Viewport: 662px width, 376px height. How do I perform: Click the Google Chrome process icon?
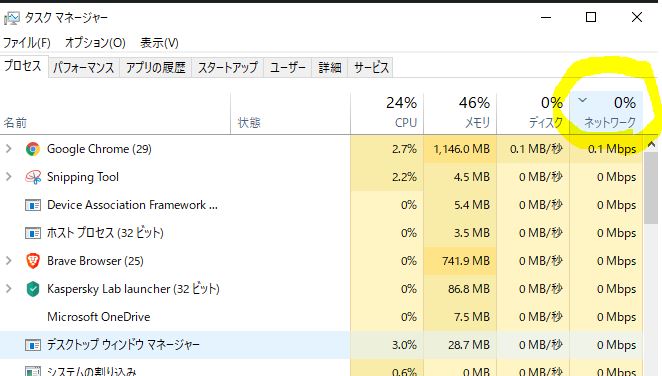33,149
